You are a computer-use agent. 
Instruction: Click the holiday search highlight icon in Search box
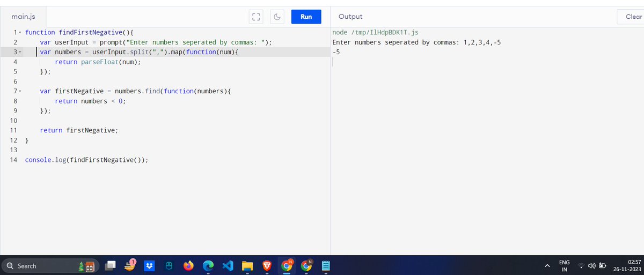pos(87,265)
